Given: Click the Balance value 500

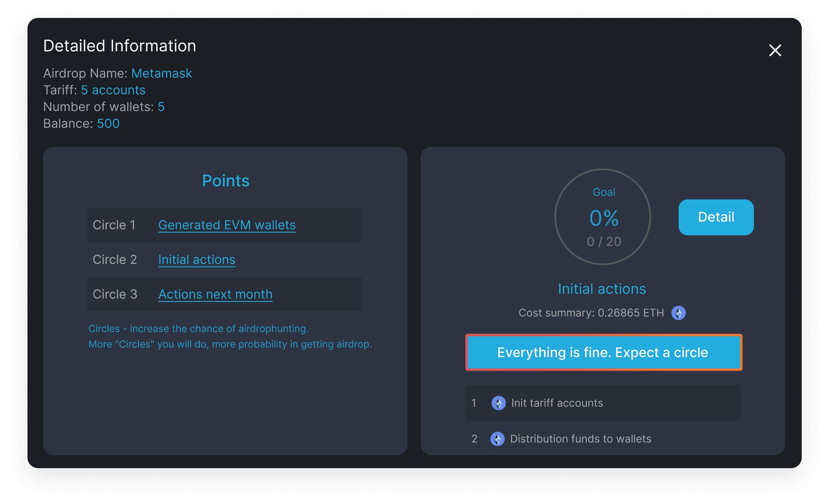Looking at the screenshot, I should [x=108, y=123].
